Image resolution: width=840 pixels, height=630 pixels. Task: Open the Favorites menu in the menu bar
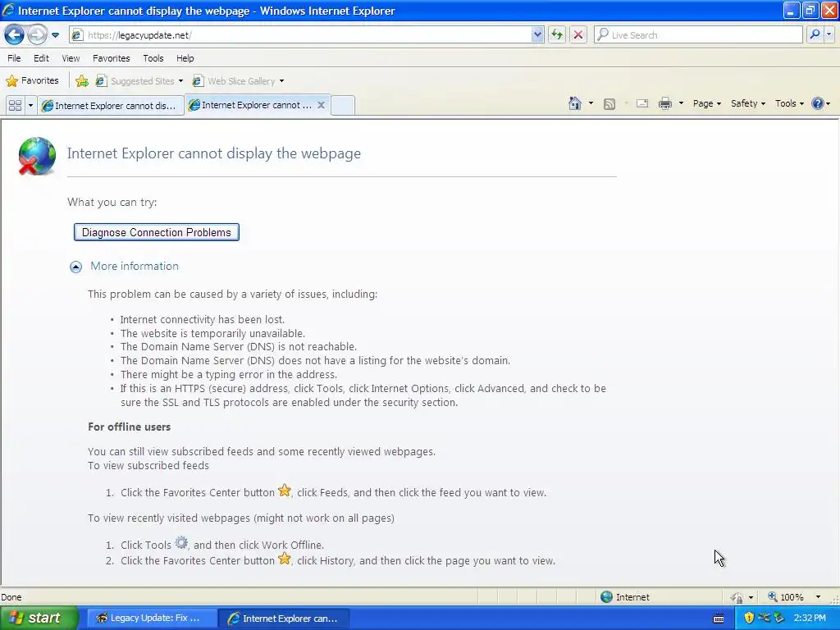[x=112, y=58]
